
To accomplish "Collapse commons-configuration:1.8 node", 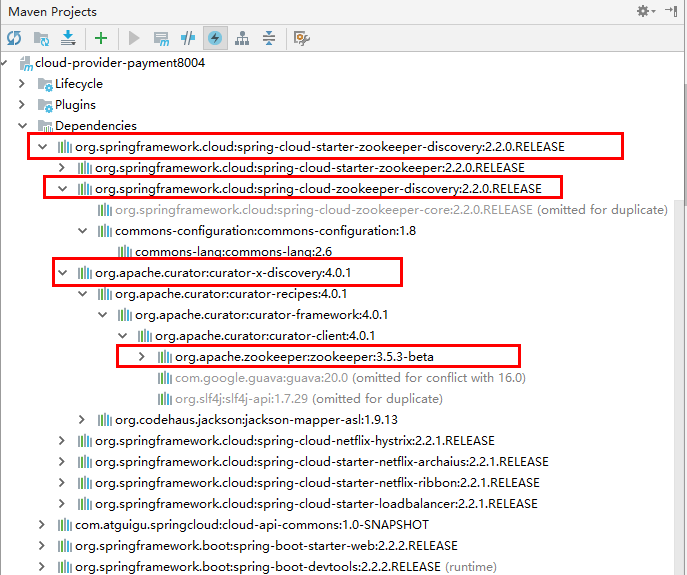I will 82,231.
